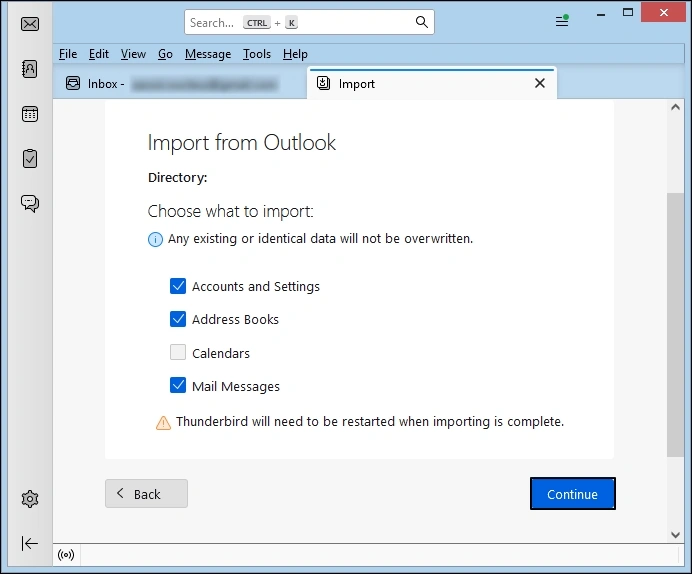
Task: Switch to the Inbox tab
Action: [x=180, y=83]
